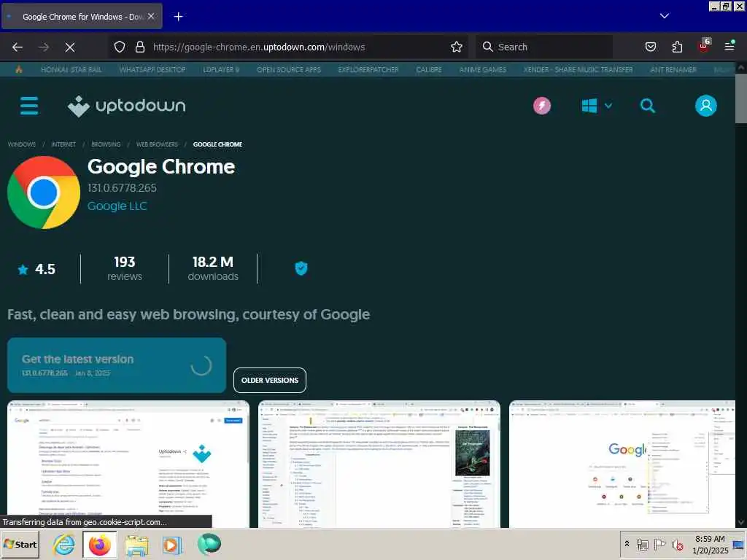Open Xender Share Music Transfer link
This screenshot has width=747, height=560.
click(x=578, y=69)
